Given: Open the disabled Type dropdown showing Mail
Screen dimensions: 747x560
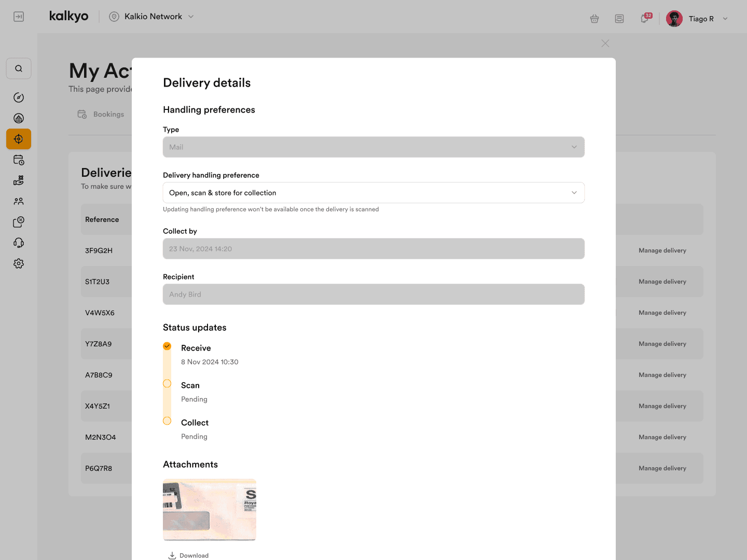Looking at the screenshot, I should pos(374,147).
